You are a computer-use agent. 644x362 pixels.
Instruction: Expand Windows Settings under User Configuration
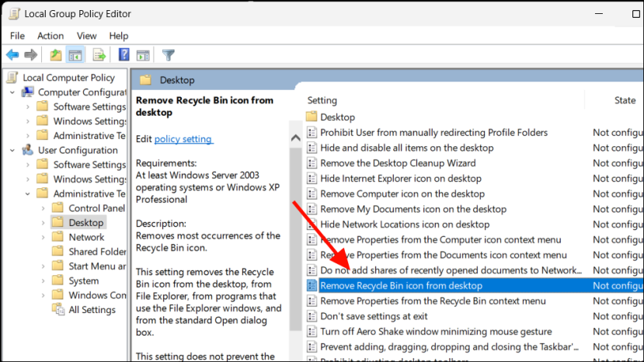(x=28, y=179)
